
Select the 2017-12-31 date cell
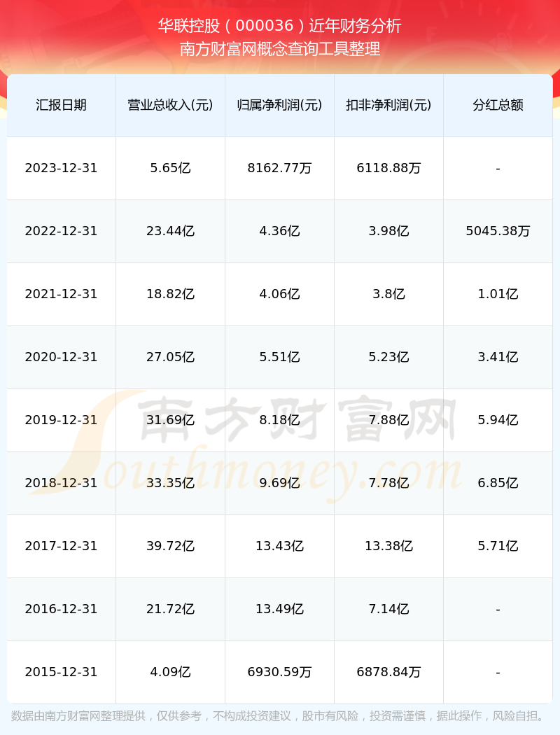click(62, 546)
